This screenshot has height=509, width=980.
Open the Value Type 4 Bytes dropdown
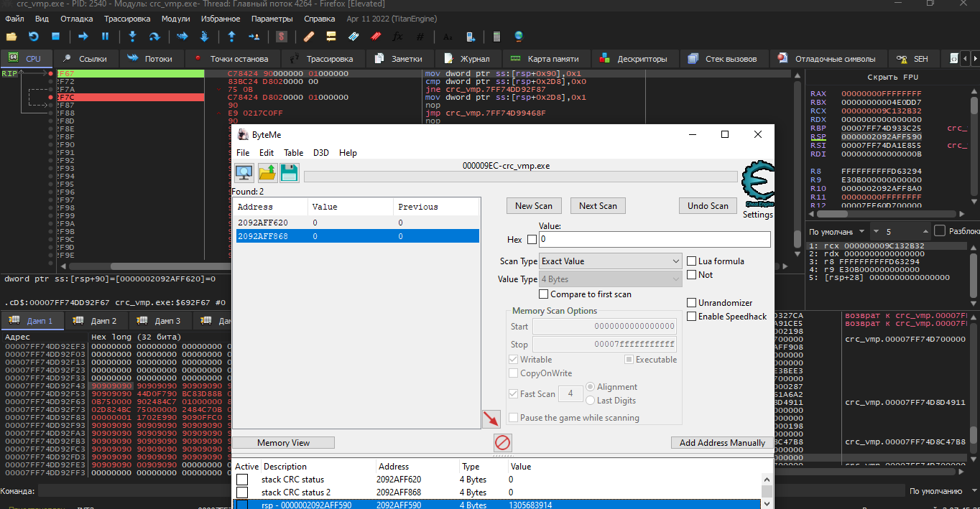click(610, 279)
